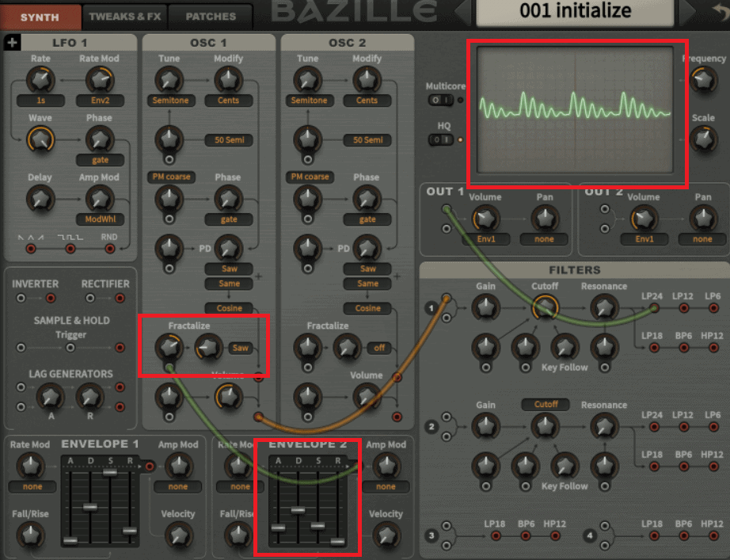
Task: Click the Filter 1 Cutoff knob
Action: [x=544, y=306]
